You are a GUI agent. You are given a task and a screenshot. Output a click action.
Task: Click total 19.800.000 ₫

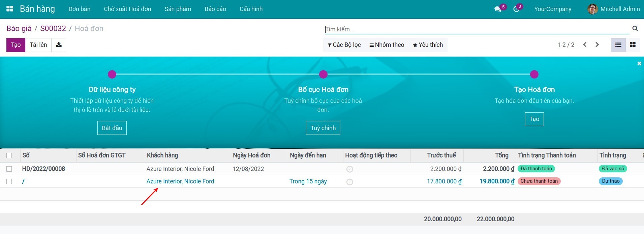pos(497,181)
